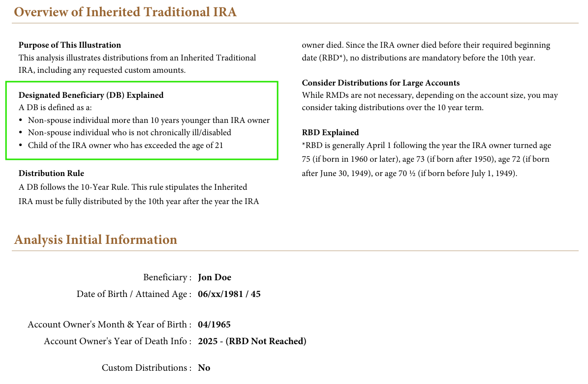Select 'Designated Beneficiary (DB) Explained' heading
This screenshot has height=384, width=588.
pos(91,95)
